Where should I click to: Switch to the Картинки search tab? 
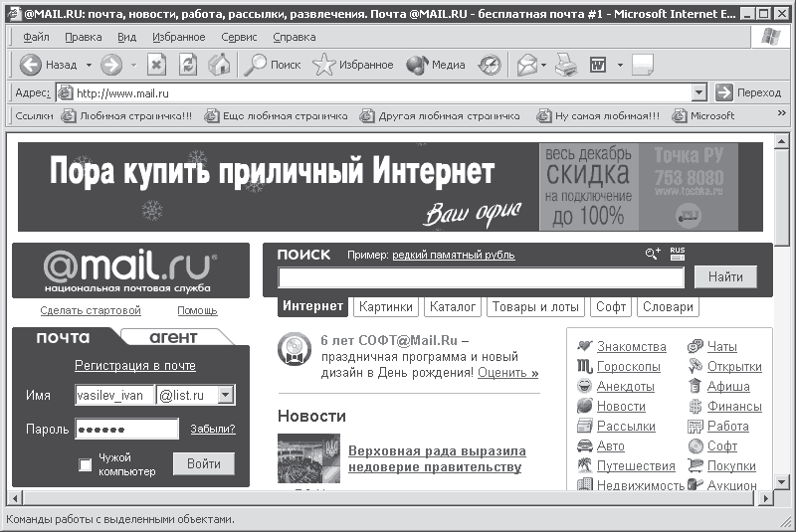[x=386, y=307]
